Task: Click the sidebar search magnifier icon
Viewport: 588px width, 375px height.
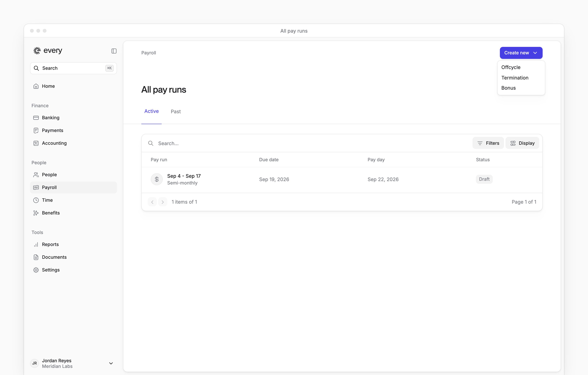Action: pyautogui.click(x=36, y=68)
